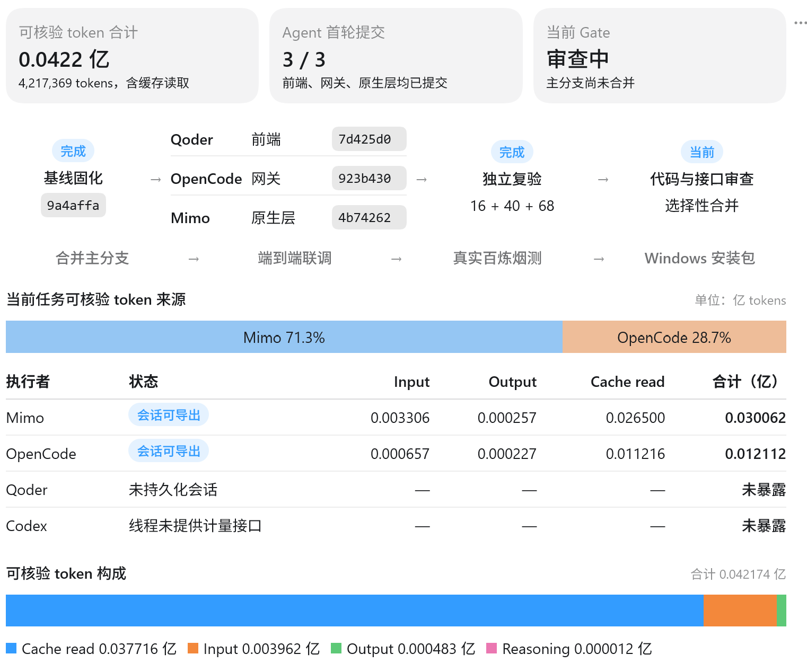807x672 pixels.
Task: Click 未暴露 total in Codex row
Action: tap(764, 526)
